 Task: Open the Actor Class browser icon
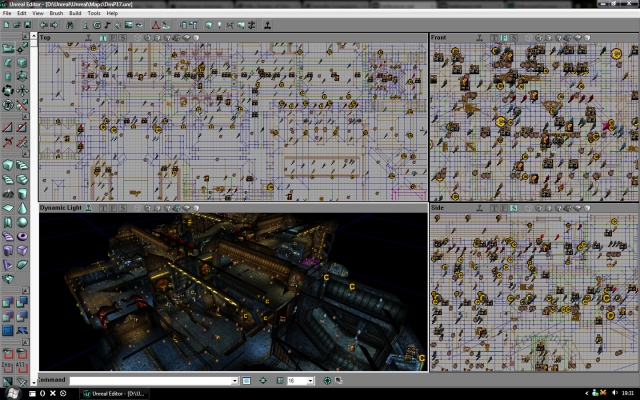[86, 25]
